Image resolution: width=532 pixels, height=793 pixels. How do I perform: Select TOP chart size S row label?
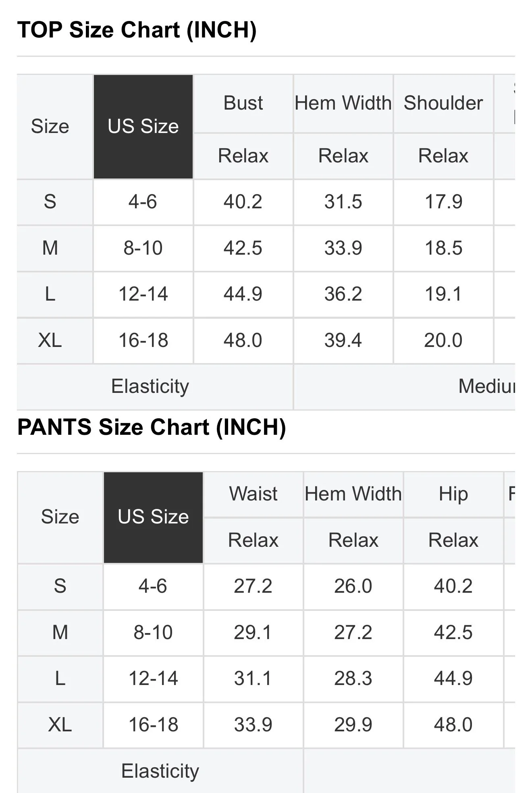[x=50, y=201]
